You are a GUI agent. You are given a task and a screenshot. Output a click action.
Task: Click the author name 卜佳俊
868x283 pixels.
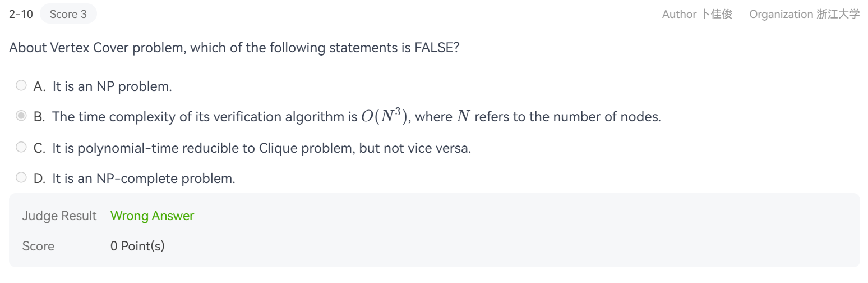pos(717,14)
